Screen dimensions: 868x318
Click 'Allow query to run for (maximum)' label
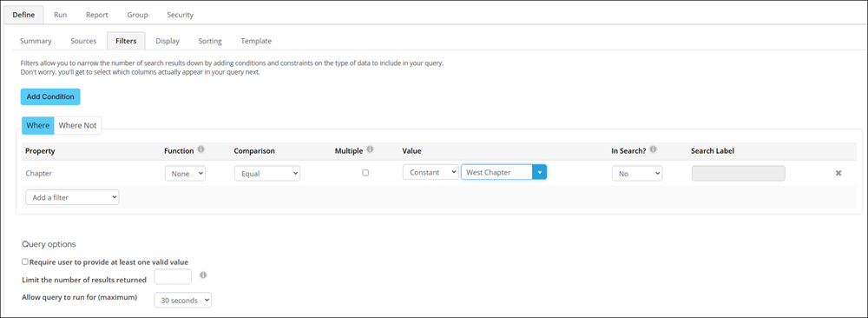coord(79,297)
